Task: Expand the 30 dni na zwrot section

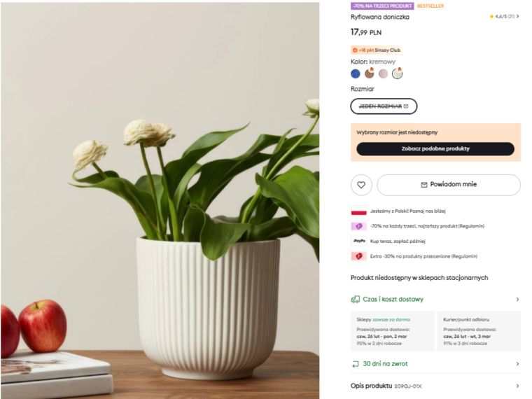Action: pyautogui.click(x=435, y=364)
